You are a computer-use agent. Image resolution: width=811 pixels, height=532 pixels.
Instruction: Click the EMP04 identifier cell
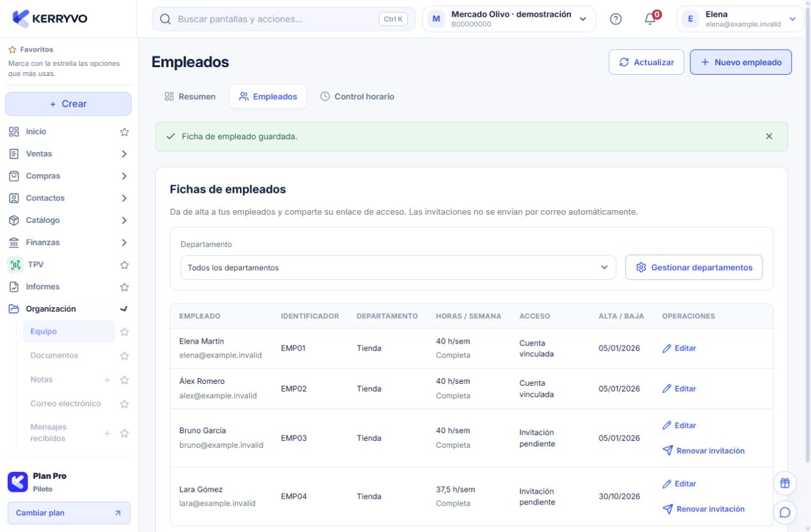pos(294,496)
